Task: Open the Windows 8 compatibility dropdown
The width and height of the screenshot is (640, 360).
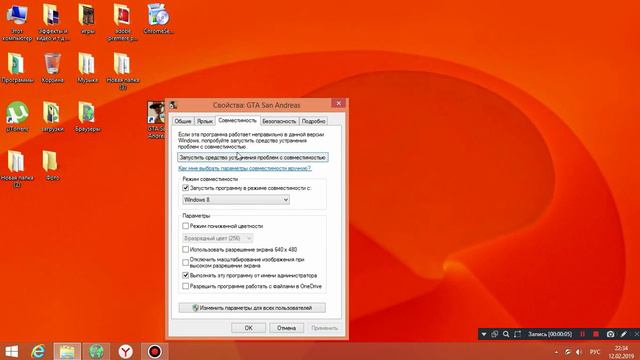Action: point(236,200)
